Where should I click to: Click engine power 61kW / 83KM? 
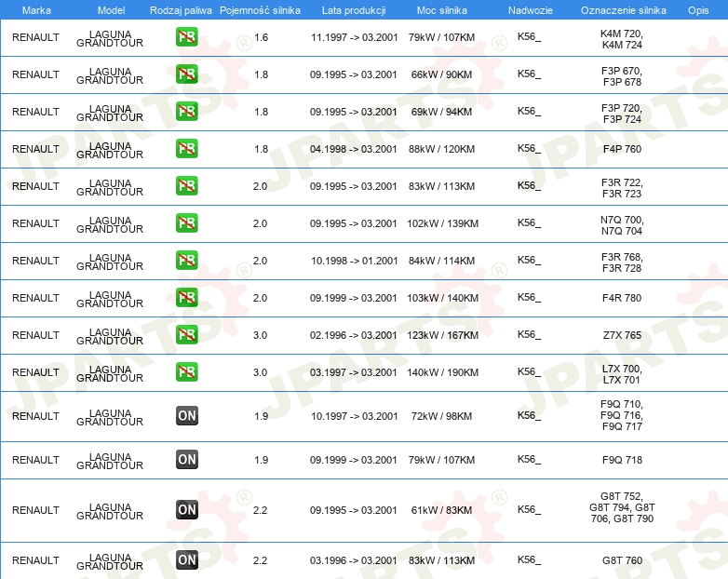tap(441, 510)
